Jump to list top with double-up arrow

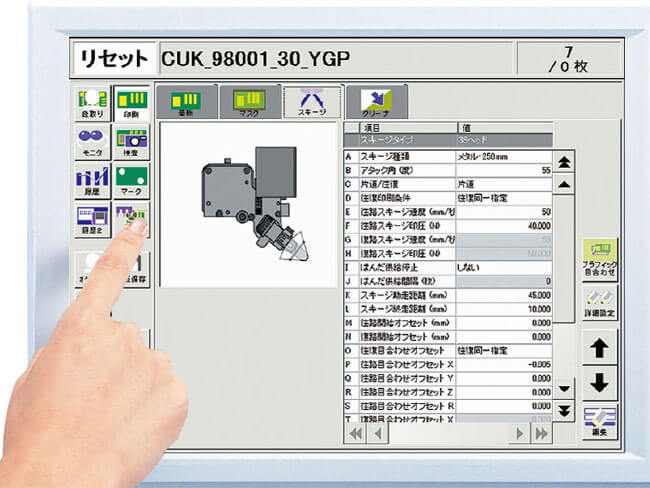(x=565, y=162)
